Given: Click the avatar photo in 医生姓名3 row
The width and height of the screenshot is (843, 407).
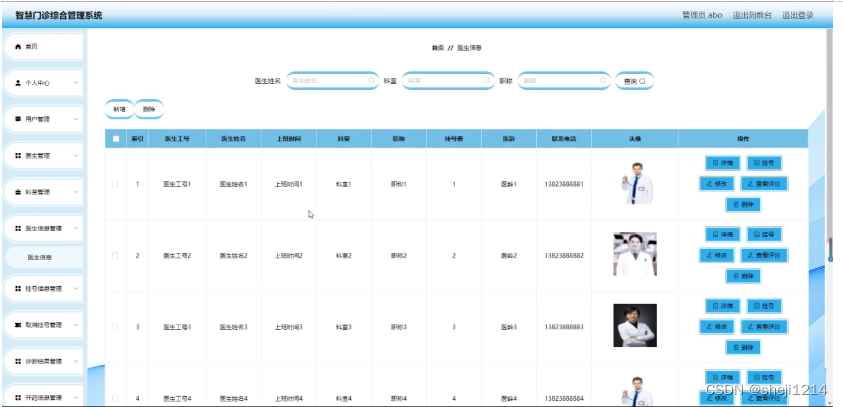Looking at the screenshot, I should click(x=635, y=325).
